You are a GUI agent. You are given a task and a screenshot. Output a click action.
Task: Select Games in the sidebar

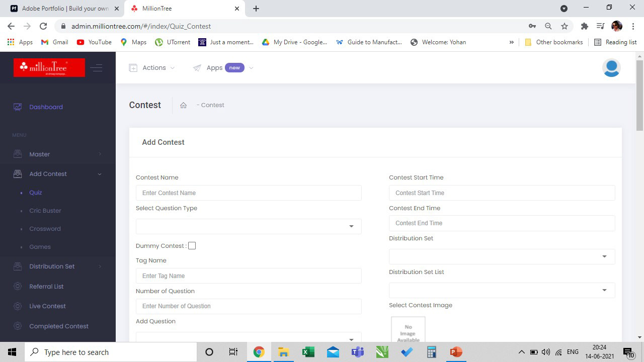pos(40,247)
